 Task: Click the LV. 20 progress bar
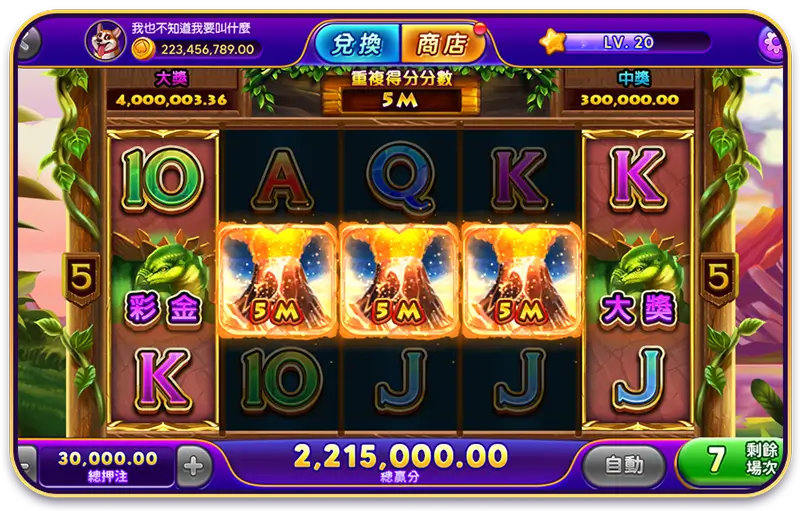coord(636,42)
